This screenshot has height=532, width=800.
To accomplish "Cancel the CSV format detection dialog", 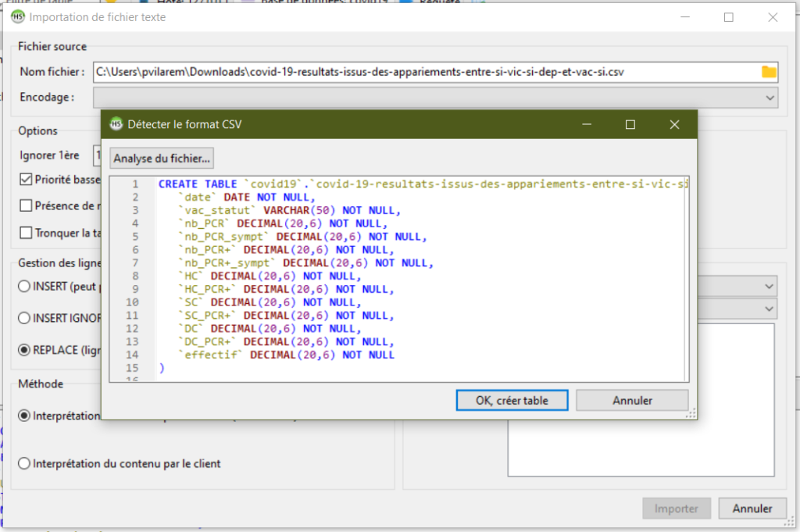I will pos(632,401).
